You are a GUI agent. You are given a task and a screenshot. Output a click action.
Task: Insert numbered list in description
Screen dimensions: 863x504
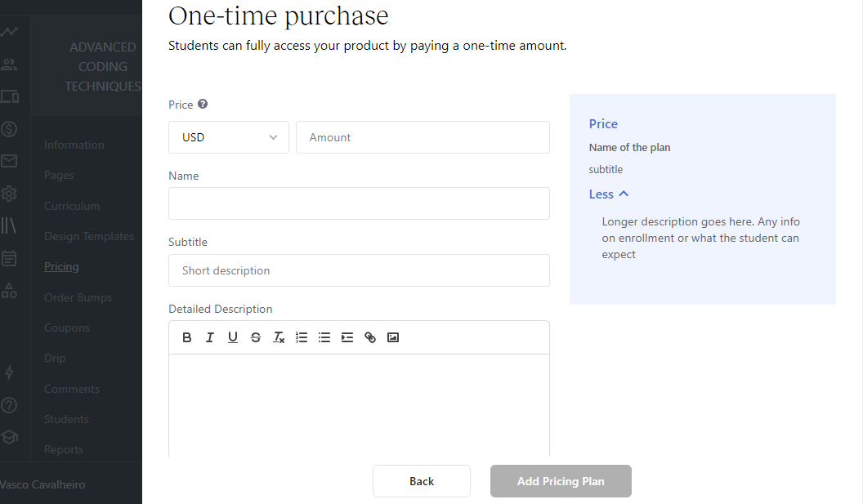point(302,337)
